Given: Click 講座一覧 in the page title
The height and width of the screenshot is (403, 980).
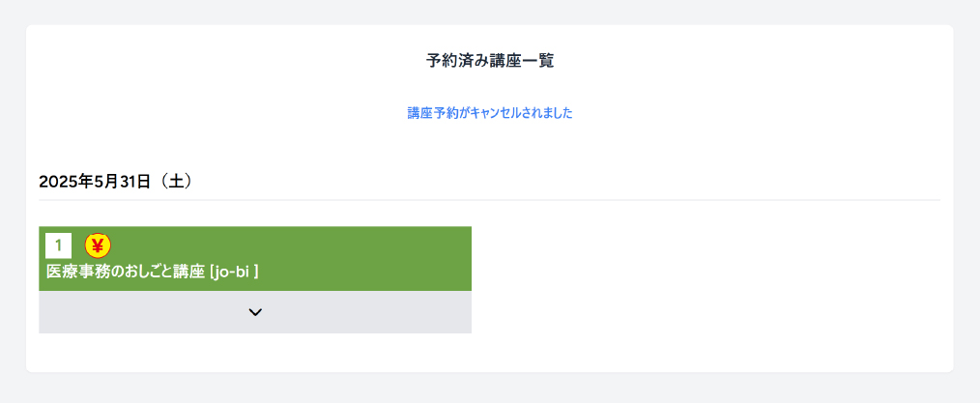Looking at the screenshot, I should [x=522, y=61].
